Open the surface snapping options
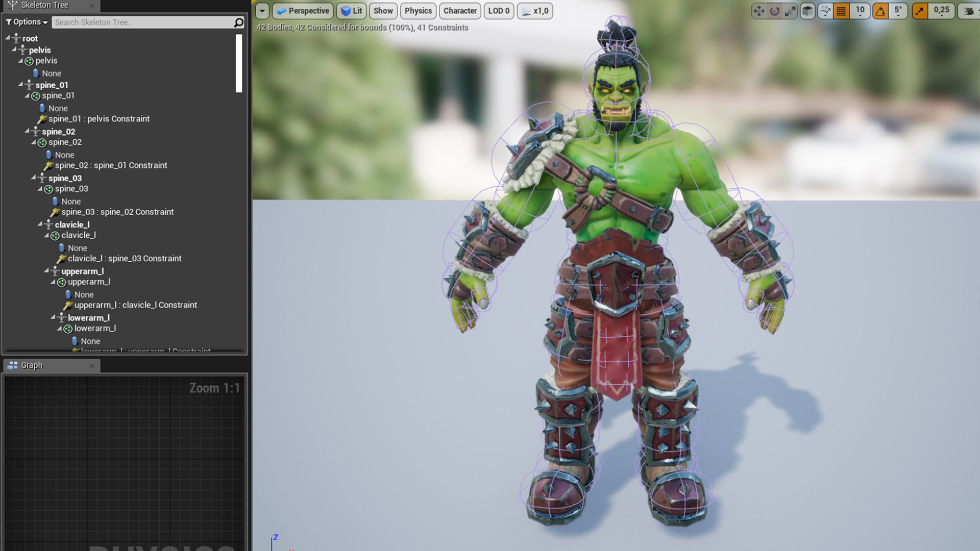980x551 pixels. (825, 11)
